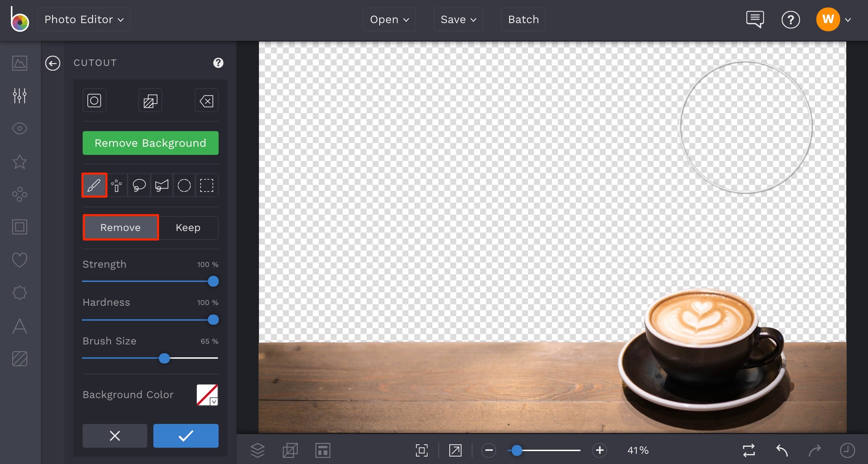Select the Lasso cutout tool
The image size is (868, 464).
click(x=139, y=185)
